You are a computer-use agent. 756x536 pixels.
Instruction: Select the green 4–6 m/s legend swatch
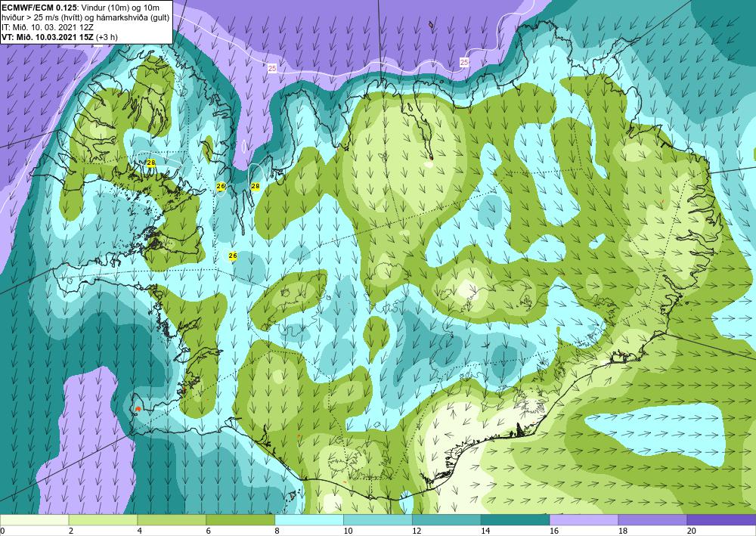(x=172, y=520)
